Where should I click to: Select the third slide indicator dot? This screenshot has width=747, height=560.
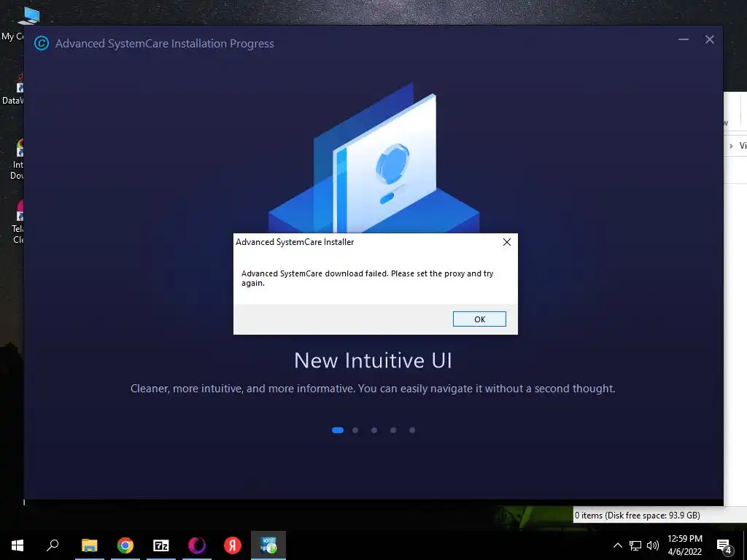click(x=374, y=430)
